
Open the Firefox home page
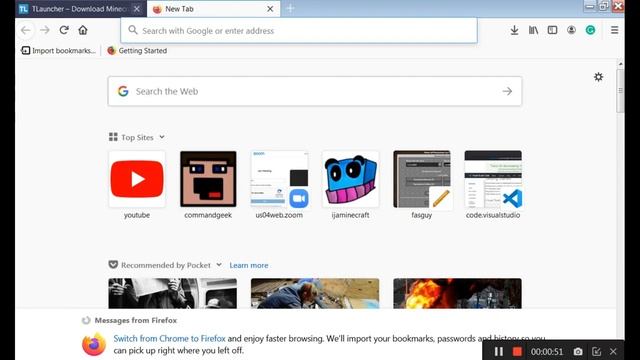coord(83,30)
